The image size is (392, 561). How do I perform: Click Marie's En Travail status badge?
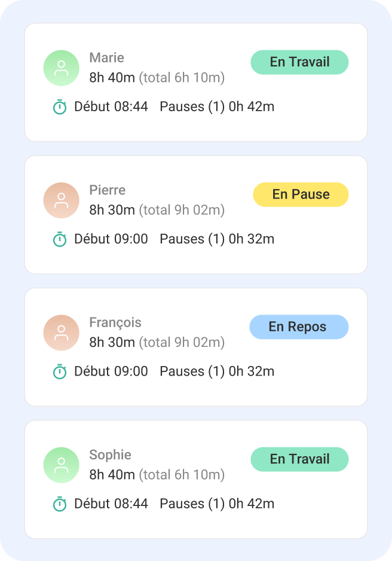[x=299, y=62]
